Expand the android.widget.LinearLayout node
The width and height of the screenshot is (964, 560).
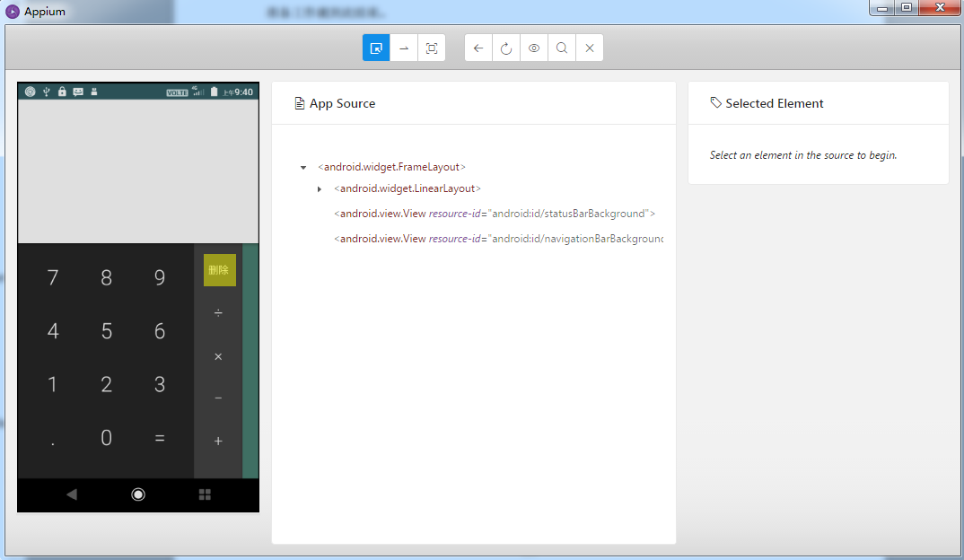[319, 189]
